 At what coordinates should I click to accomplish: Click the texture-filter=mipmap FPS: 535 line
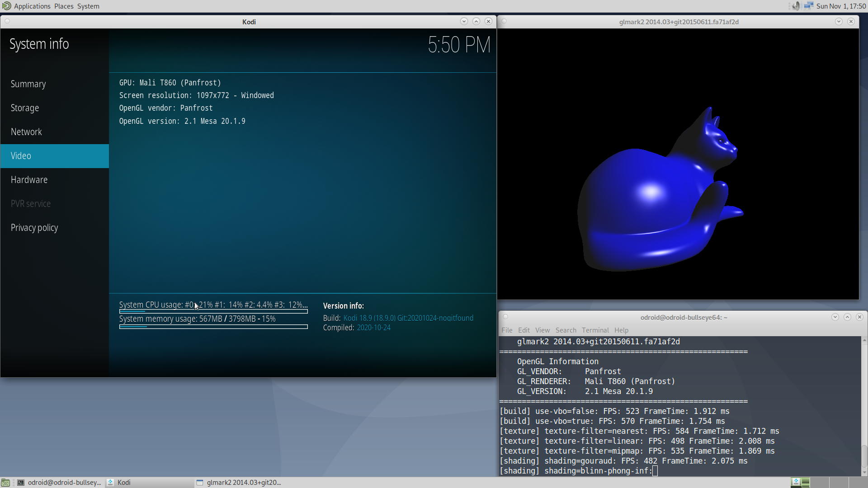pyautogui.click(x=637, y=451)
